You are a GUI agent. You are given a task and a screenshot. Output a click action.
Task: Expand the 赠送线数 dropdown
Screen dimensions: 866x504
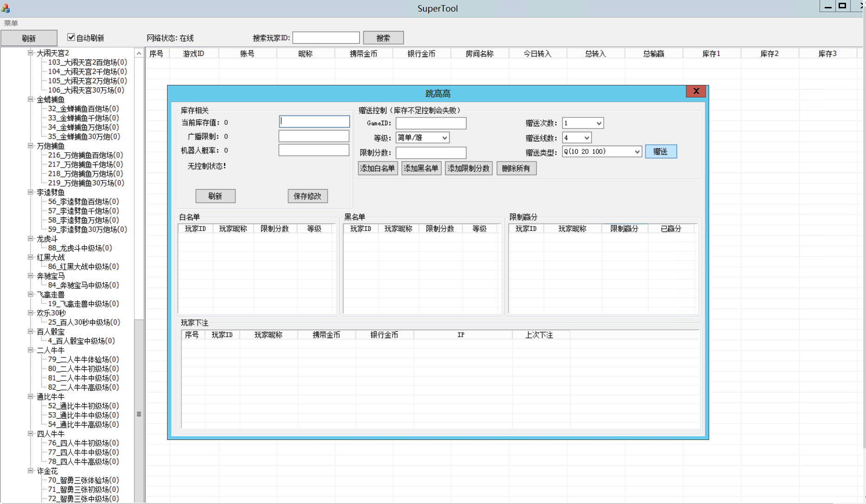coord(587,138)
